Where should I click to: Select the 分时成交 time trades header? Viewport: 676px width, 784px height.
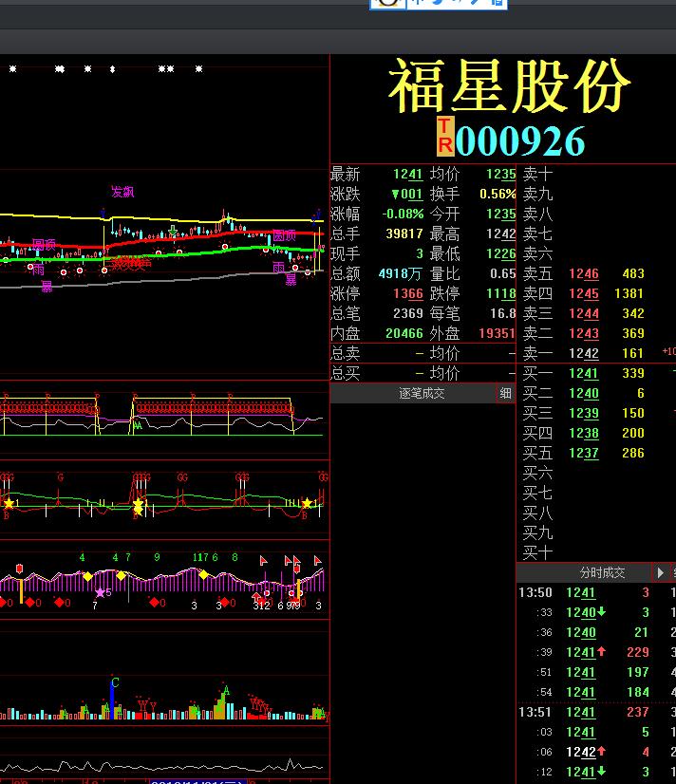pyautogui.click(x=602, y=572)
